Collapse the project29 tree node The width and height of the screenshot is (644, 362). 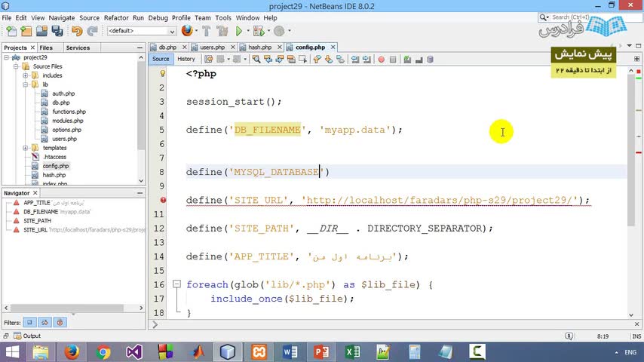coord(6,57)
